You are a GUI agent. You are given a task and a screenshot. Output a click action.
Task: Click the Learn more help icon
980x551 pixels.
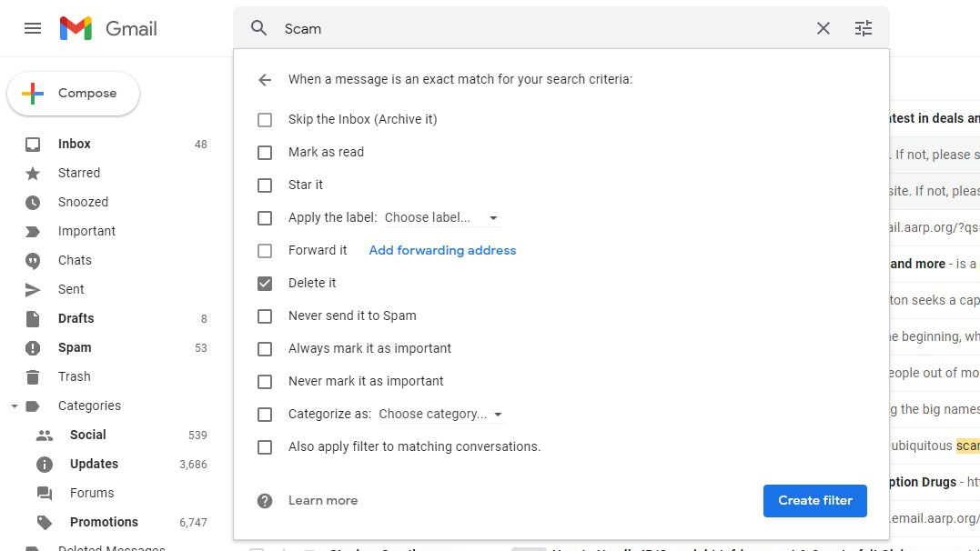pyautogui.click(x=265, y=501)
